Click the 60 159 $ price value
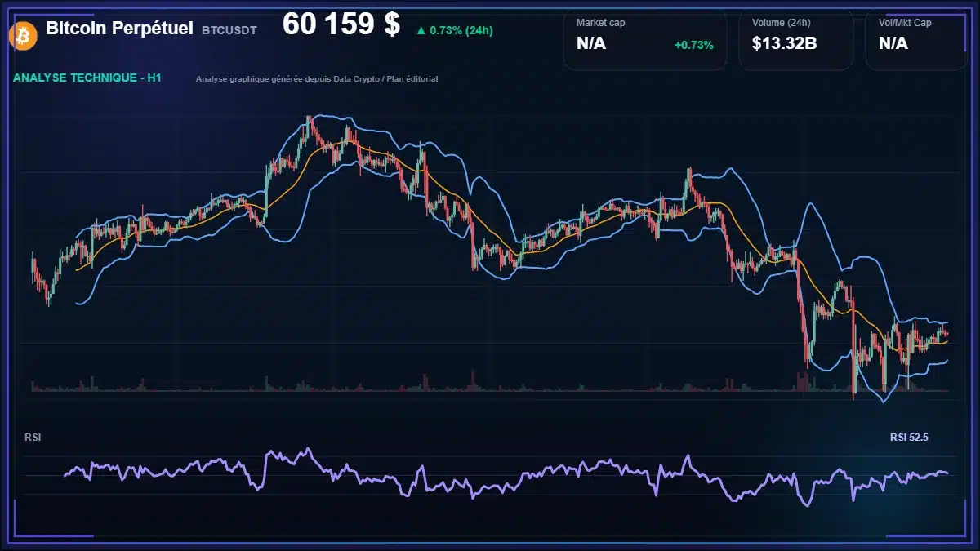This screenshot has height=551, width=980. tap(341, 24)
